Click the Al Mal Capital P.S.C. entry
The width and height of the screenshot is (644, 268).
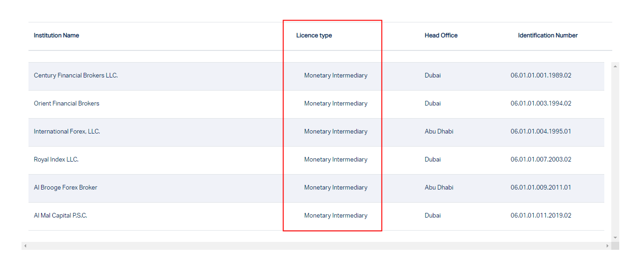click(60, 216)
